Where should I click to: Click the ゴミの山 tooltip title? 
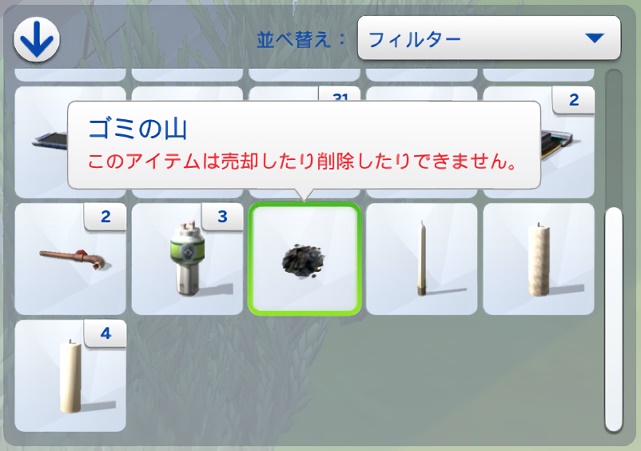pos(138,128)
